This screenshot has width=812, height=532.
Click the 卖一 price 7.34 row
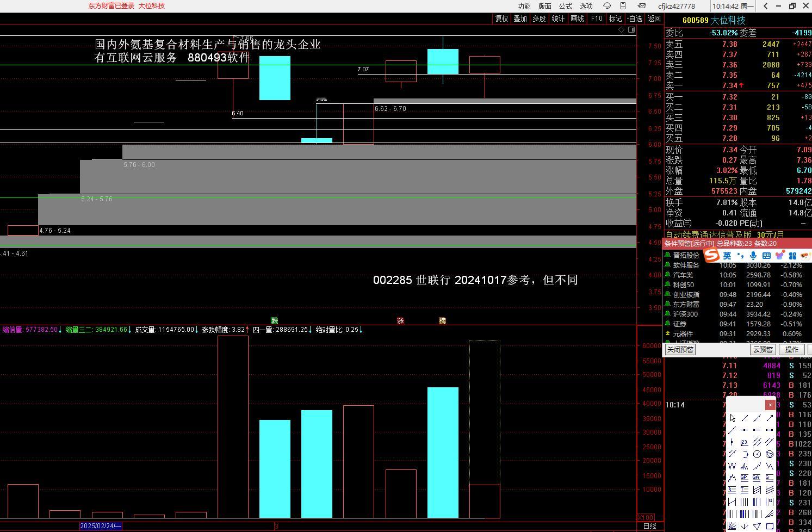[738, 85]
